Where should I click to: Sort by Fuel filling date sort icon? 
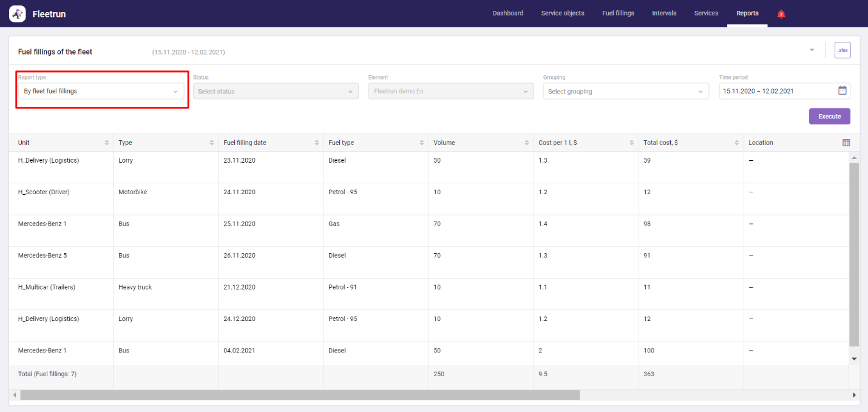(317, 143)
